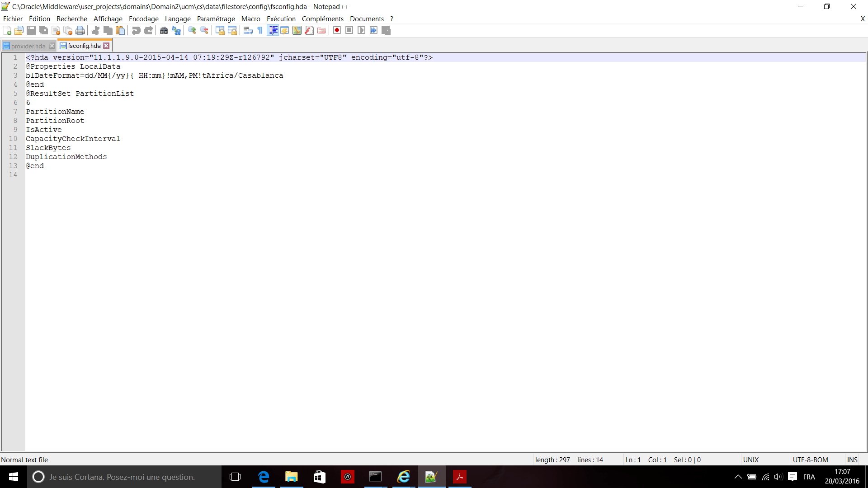Show hidden system tray icons chevron
The width and height of the screenshot is (868, 488).
[738, 477]
